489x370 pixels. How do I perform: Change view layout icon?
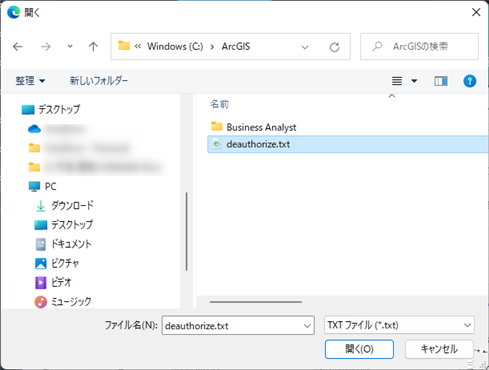397,81
